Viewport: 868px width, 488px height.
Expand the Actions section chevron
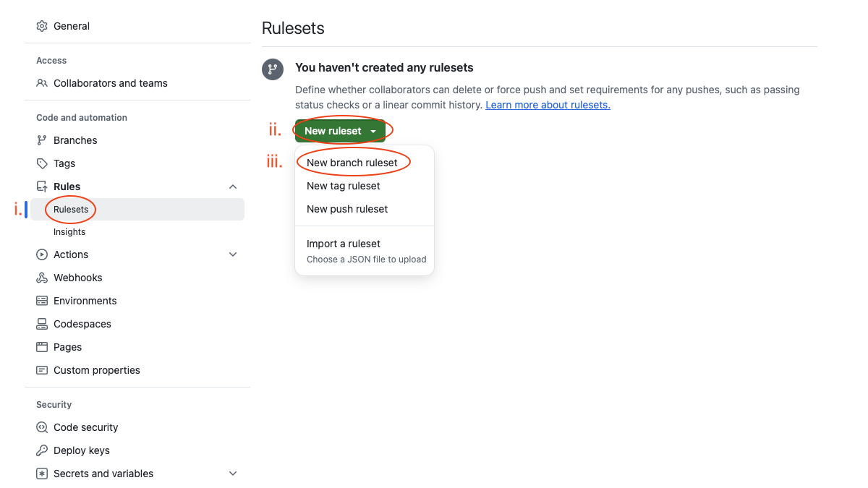233,254
